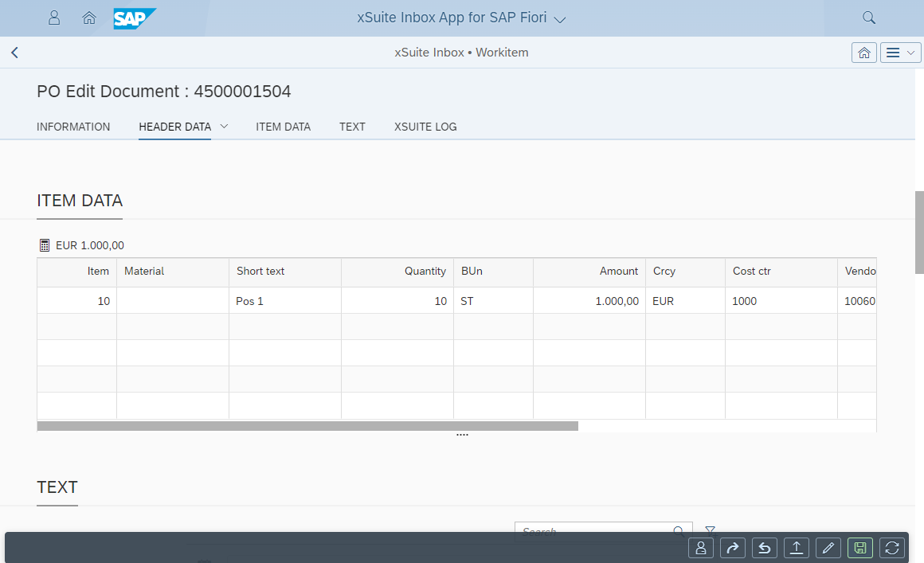Click the back arrow navigation icon
The height and width of the screenshot is (563, 924).
[14, 53]
